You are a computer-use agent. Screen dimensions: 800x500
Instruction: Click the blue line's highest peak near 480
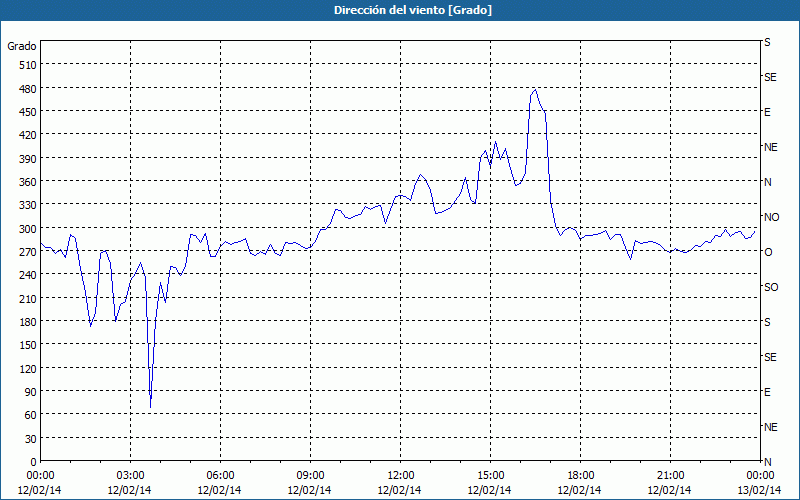point(535,90)
